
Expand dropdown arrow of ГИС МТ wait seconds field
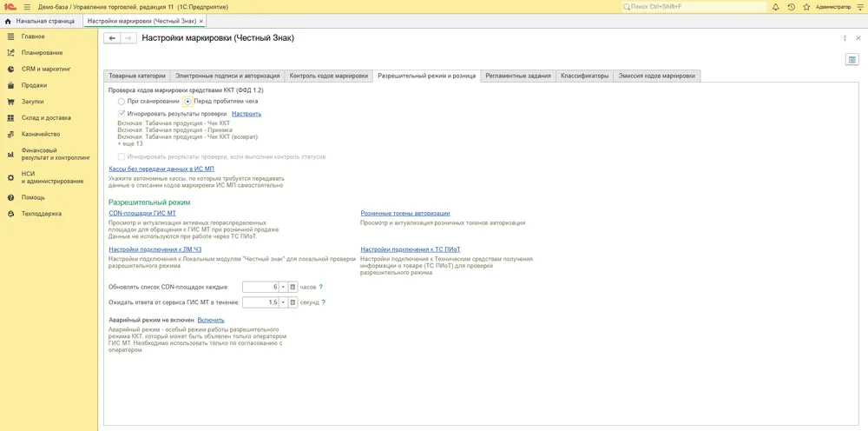click(282, 302)
